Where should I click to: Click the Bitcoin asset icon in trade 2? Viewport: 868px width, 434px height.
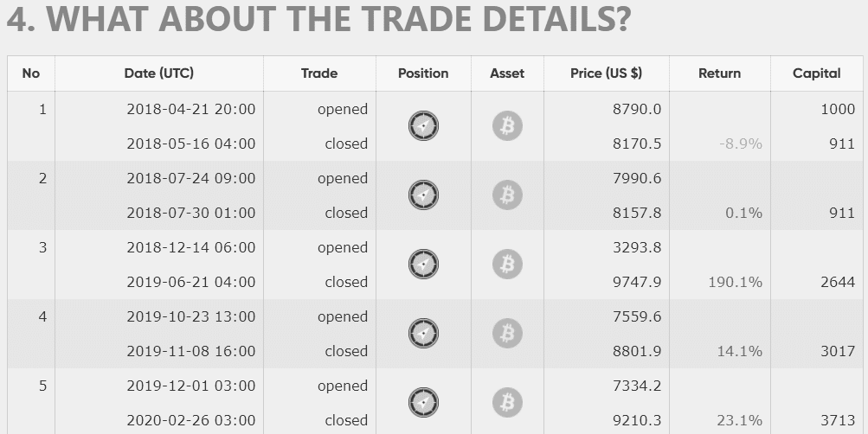(x=507, y=195)
